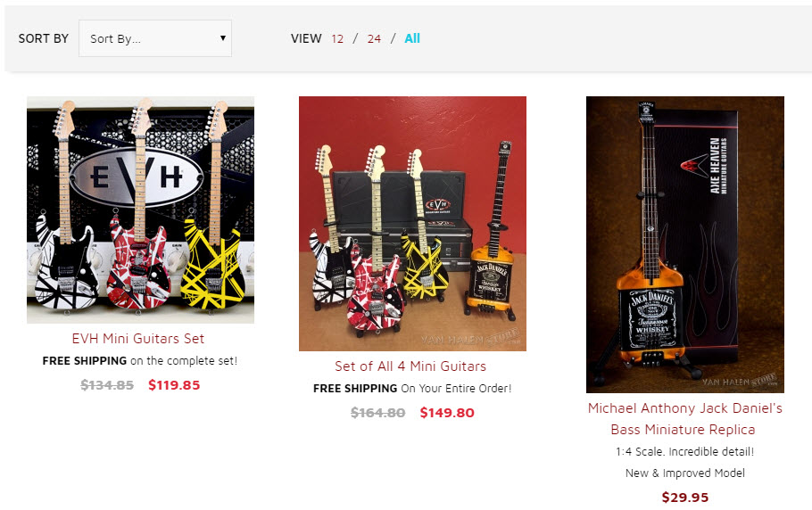
Task: Click the EVH Mini Guitars Set title
Action: pyautogui.click(x=138, y=338)
